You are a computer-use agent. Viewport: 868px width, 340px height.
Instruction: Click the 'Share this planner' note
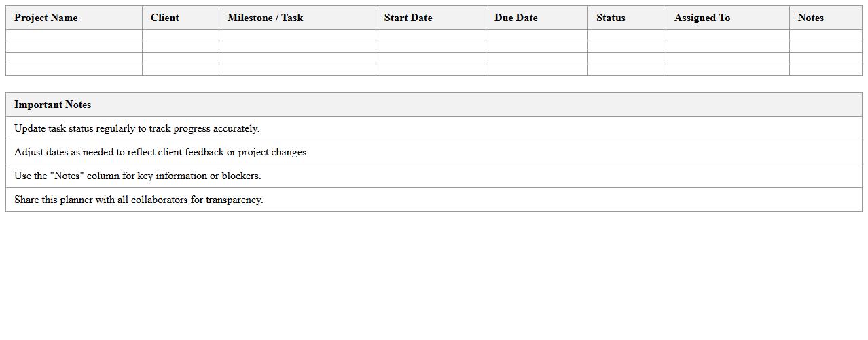point(139,200)
